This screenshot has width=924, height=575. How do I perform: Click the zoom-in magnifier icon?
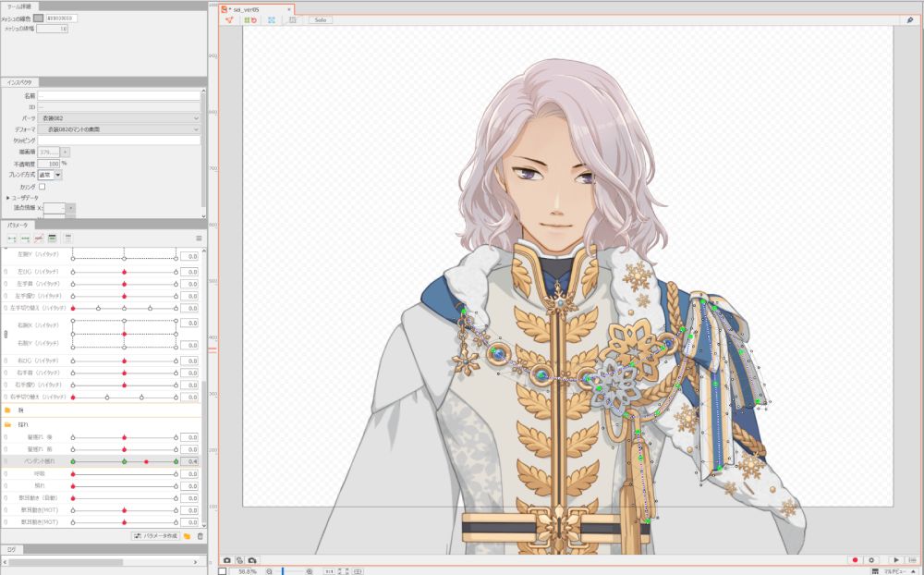[310, 571]
